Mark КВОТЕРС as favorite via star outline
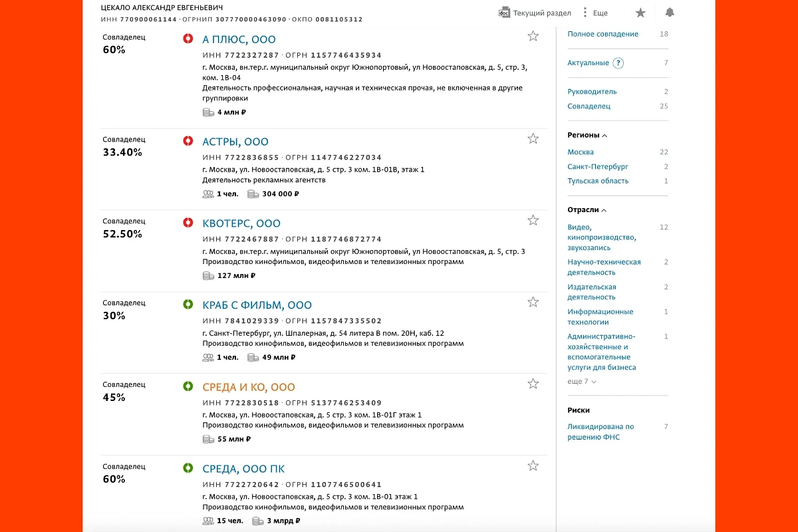This screenshot has width=798, height=532. click(533, 219)
